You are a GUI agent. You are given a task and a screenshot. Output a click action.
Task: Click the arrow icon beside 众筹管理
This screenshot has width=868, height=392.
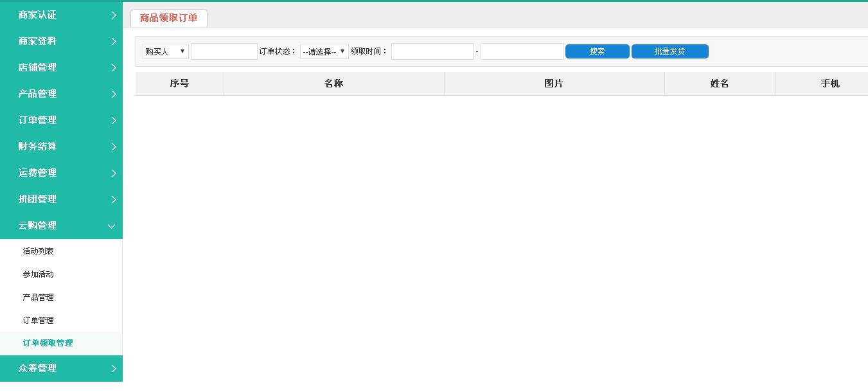click(113, 368)
